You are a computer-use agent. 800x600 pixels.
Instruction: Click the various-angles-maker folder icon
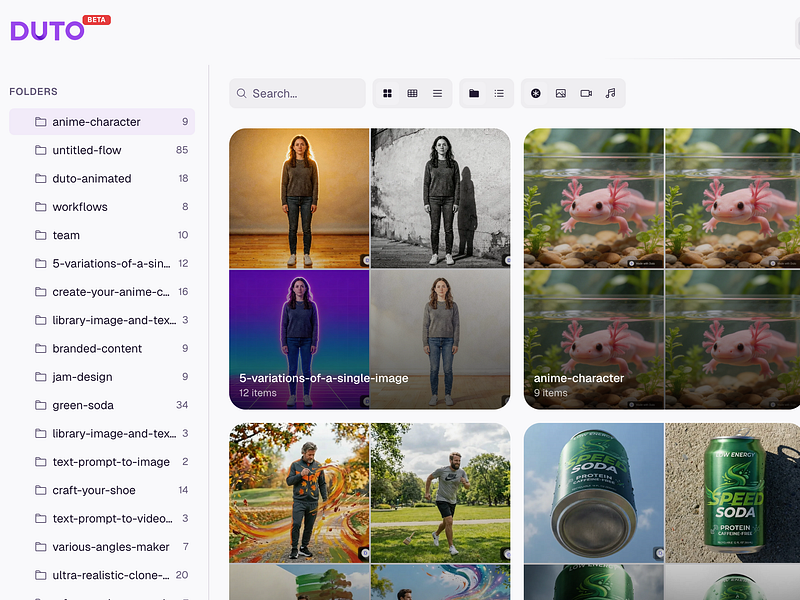click(40, 546)
